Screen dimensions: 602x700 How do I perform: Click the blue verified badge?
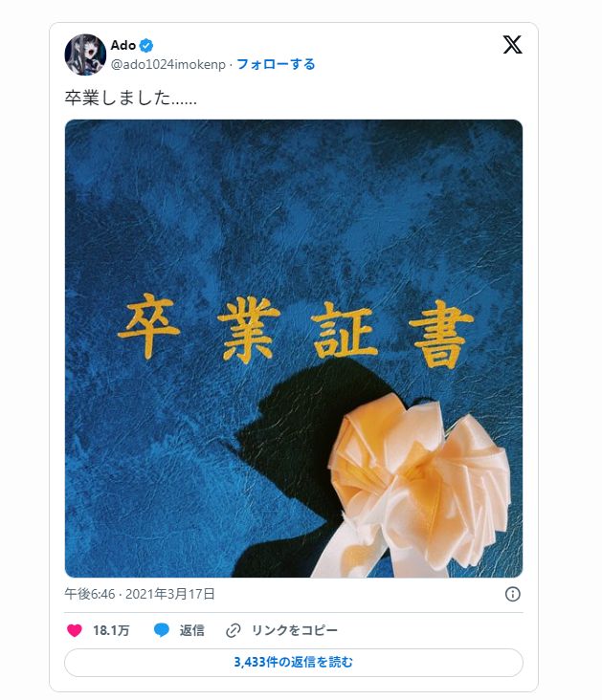146,46
